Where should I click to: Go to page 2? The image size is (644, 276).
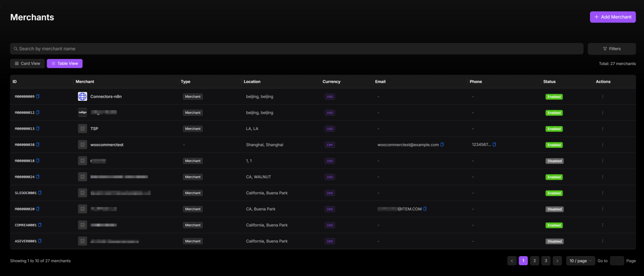[534, 261]
